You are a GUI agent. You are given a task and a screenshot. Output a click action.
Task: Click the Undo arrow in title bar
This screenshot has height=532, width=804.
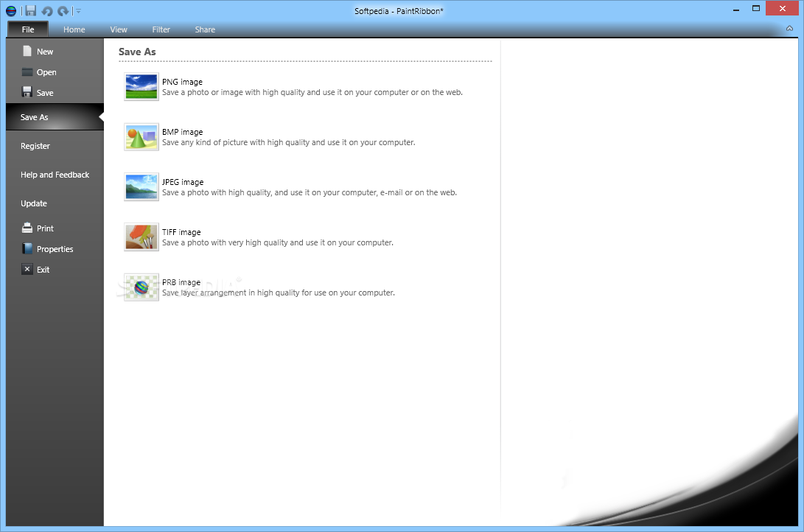point(47,11)
